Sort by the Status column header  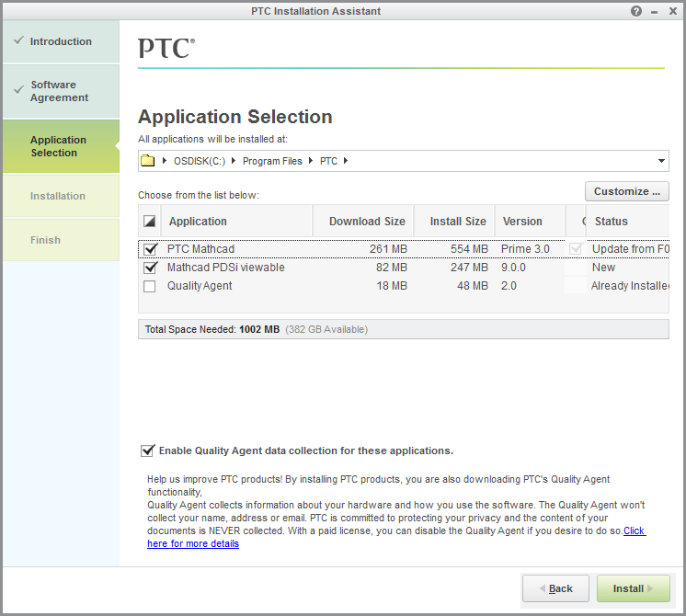coord(628,222)
